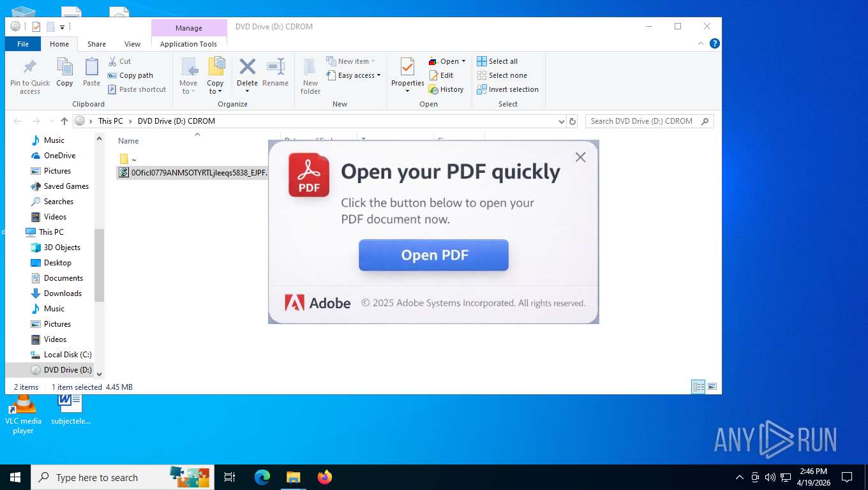Open the Windows Start menu
The height and width of the screenshot is (490, 868).
15,477
